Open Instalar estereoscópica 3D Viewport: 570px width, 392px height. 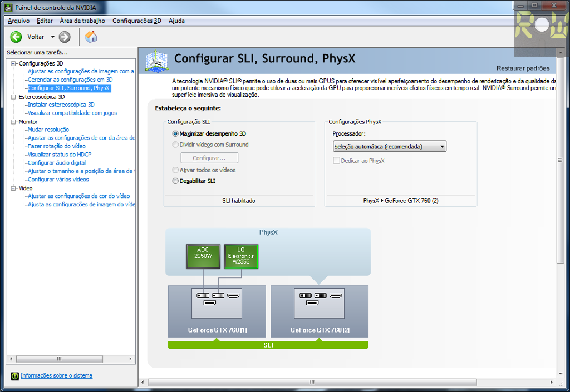pyautogui.click(x=61, y=105)
